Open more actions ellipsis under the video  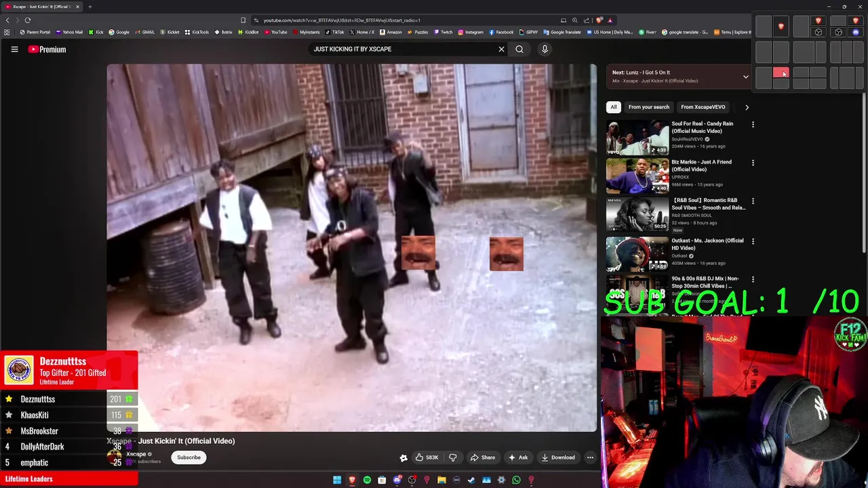point(590,457)
